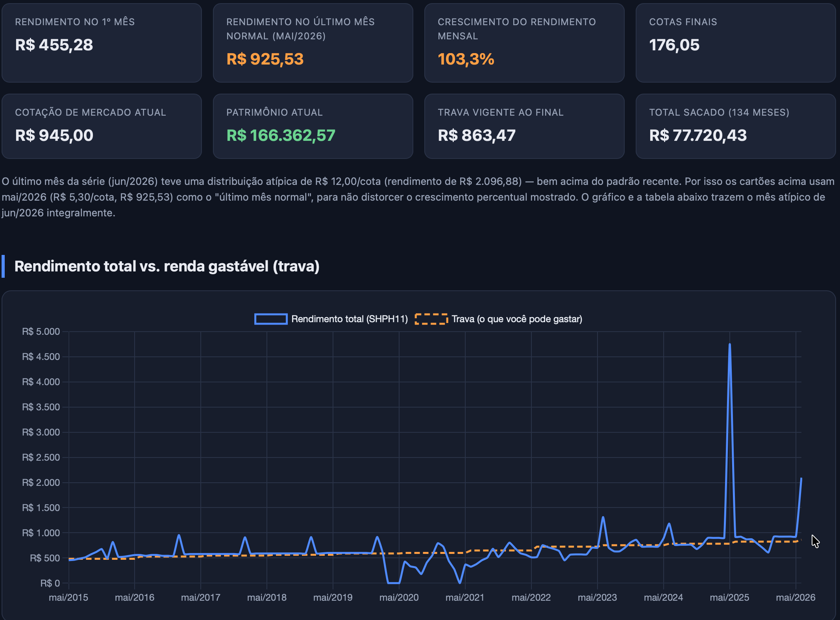Click the R$ 77.720,43 total sacado value
Viewport: 840px width, 620px height.
(x=698, y=135)
